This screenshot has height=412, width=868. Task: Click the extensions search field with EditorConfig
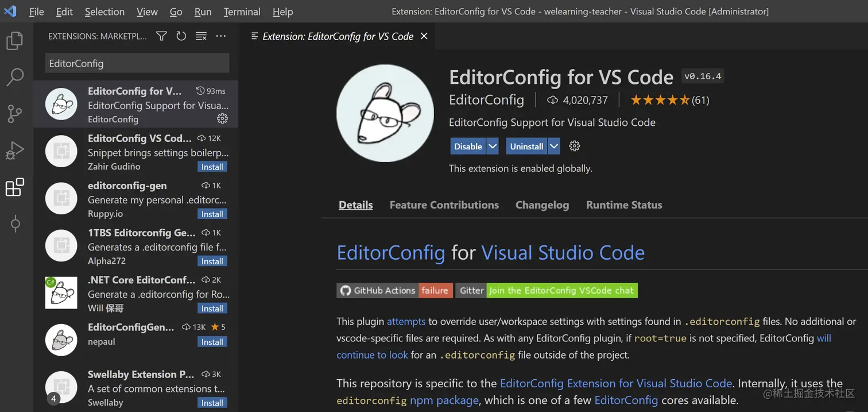click(137, 63)
